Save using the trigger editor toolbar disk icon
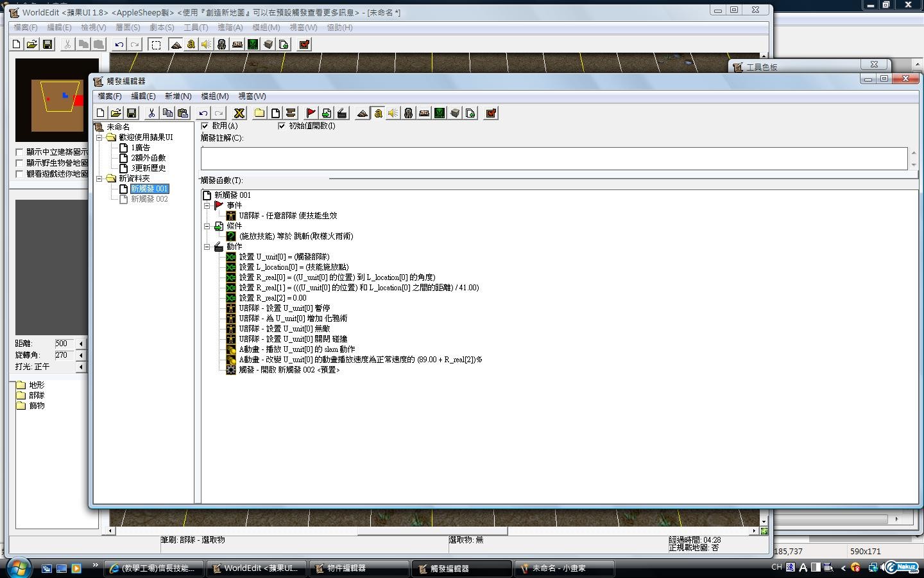 (132, 113)
